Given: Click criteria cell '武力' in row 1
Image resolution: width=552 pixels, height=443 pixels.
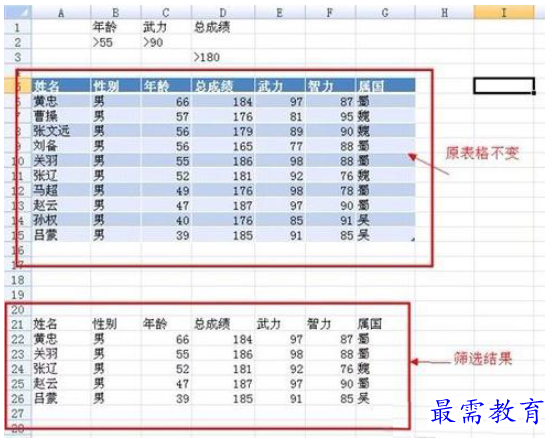Looking at the screenshot, I should click(166, 27).
